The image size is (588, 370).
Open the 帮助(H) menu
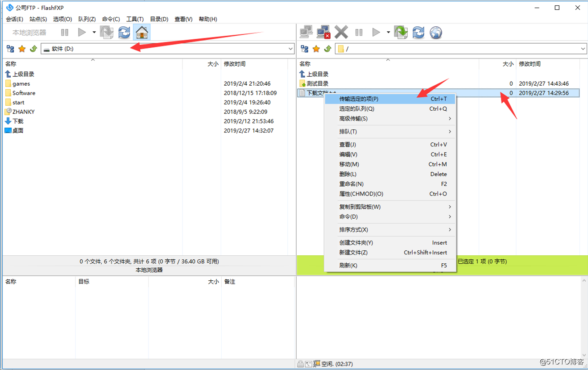pyautogui.click(x=208, y=19)
